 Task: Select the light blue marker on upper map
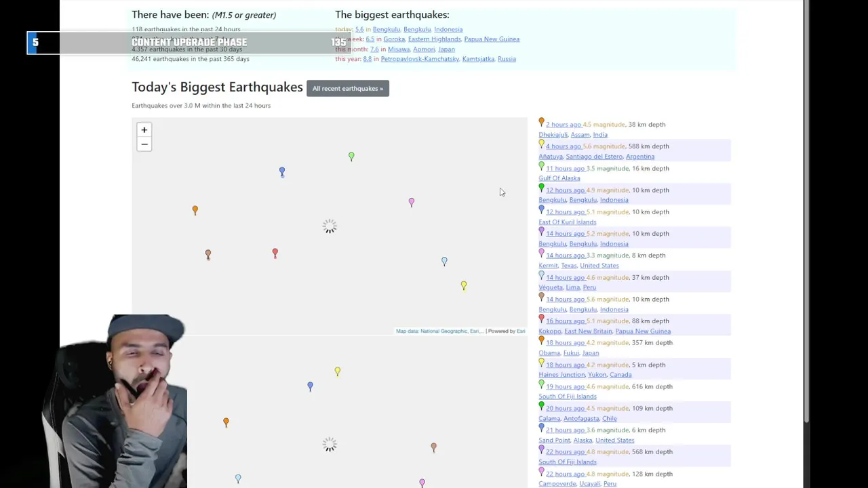444,261
